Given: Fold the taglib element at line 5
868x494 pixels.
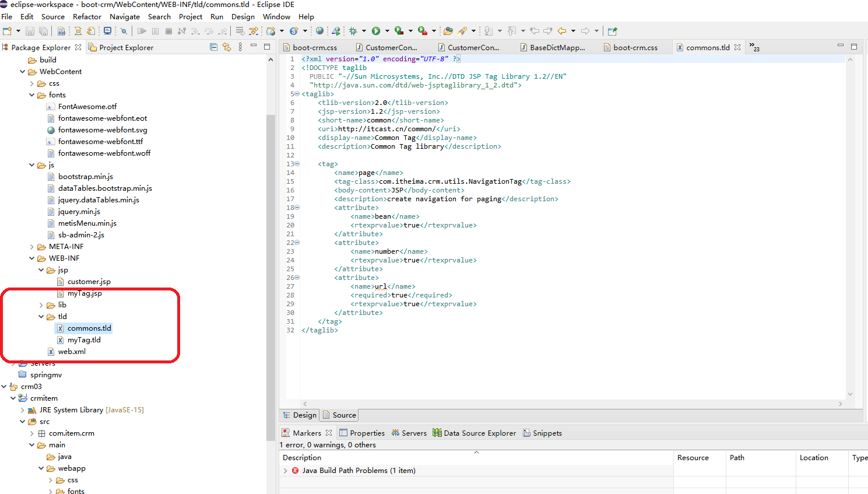Looking at the screenshot, I should click(x=297, y=94).
